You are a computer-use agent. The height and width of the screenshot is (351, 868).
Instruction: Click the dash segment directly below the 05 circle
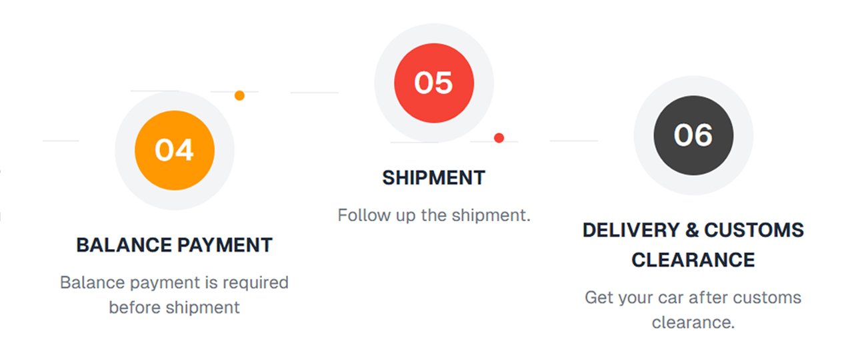click(x=414, y=142)
